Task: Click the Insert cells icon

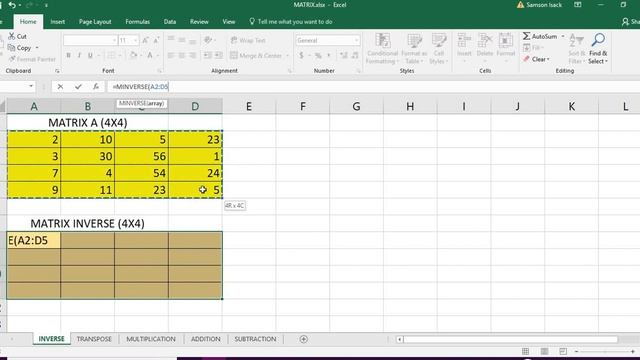Action: (x=464, y=41)
